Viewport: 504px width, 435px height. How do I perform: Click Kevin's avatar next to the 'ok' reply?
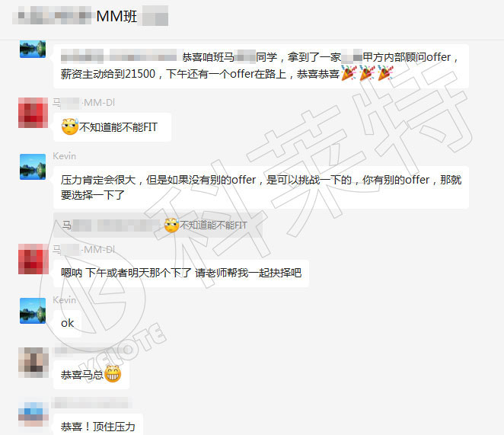(x=33, y=311)
